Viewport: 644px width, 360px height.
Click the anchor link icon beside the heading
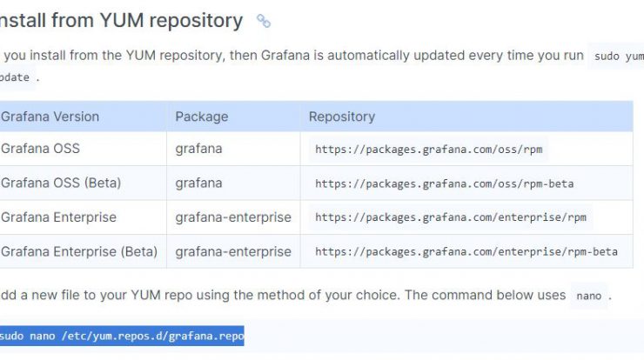click(x=264, y=21)
